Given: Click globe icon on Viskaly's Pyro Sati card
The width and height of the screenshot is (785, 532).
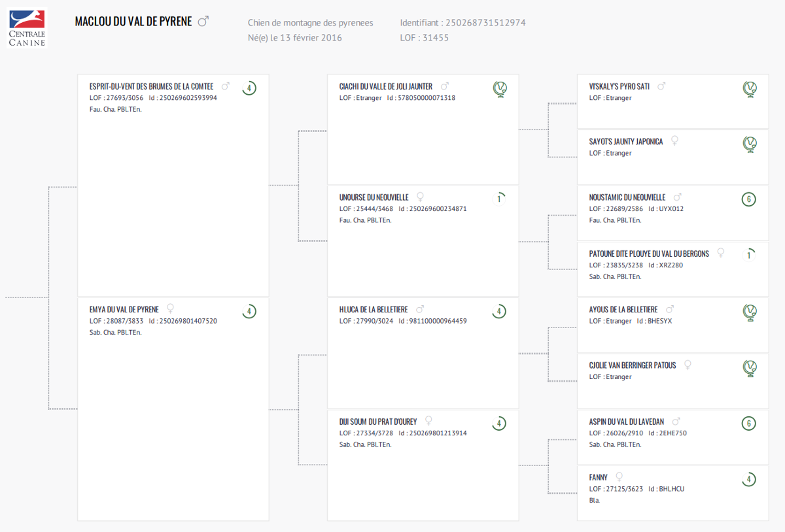Looking at the screenshot, I should pos(749,89).
